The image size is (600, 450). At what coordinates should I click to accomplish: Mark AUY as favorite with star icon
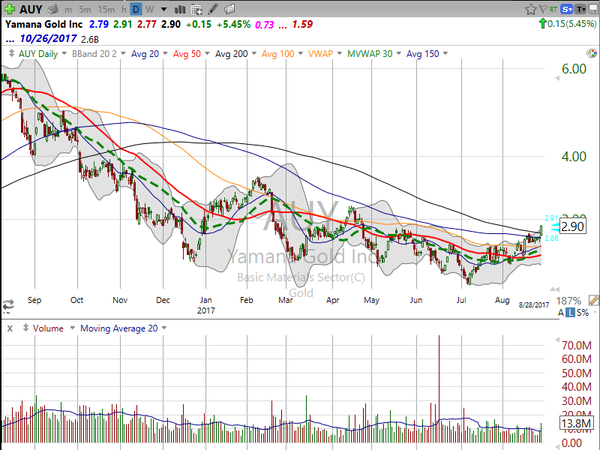pos(530,9)
